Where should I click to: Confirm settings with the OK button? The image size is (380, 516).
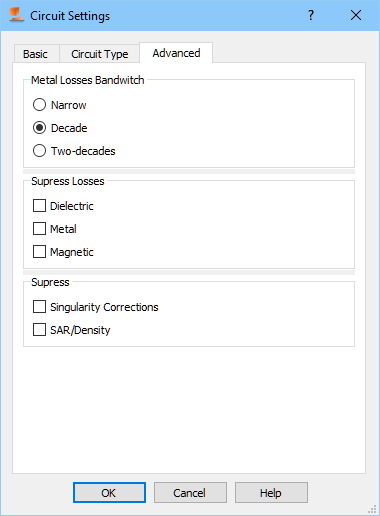(x=109, y=493)
